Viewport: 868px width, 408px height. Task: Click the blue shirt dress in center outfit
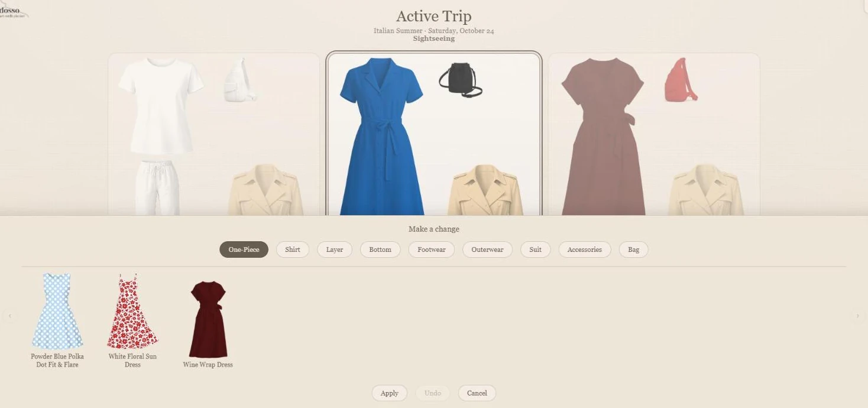pyautogui.click(x=381, y=137)
